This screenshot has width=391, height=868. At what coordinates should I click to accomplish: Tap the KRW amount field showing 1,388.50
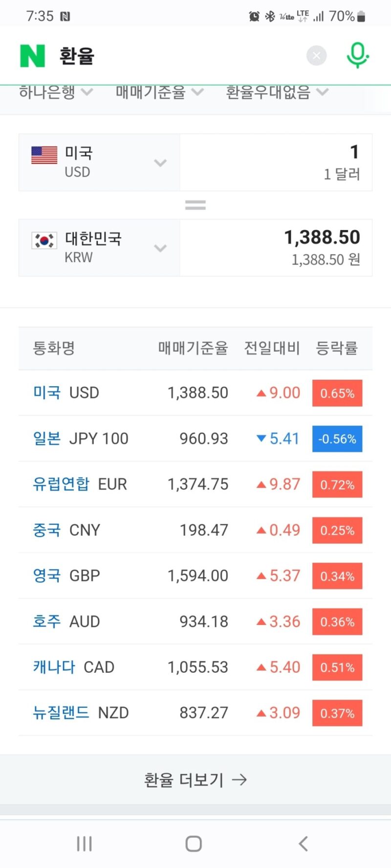coord(276,248)
